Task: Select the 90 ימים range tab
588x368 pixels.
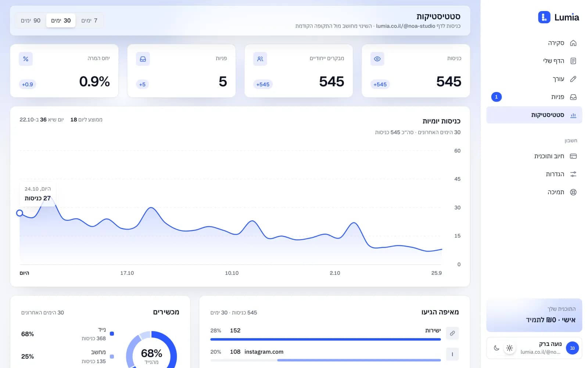Action: tap(31, 21)
